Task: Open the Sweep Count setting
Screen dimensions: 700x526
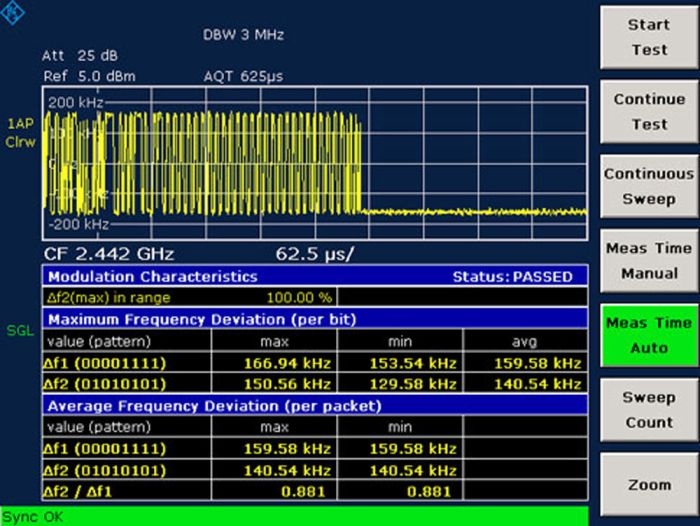Action: coord(649,410)
